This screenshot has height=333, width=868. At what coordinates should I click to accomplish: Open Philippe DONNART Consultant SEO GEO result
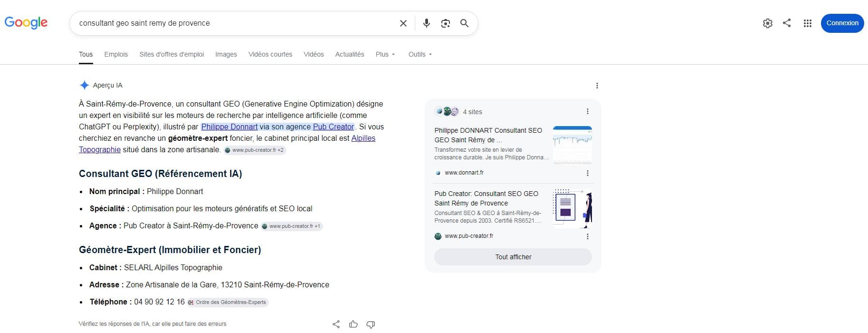tap(488, 135)
